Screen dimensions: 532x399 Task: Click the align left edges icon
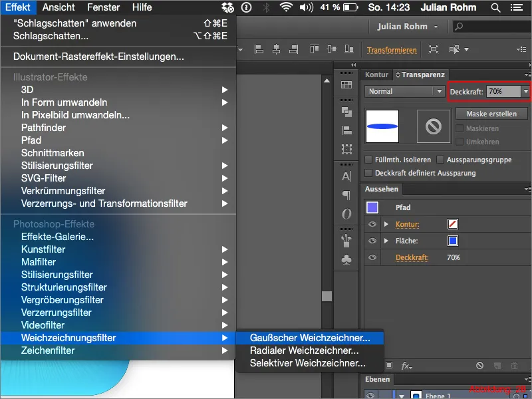pos(259,49)
